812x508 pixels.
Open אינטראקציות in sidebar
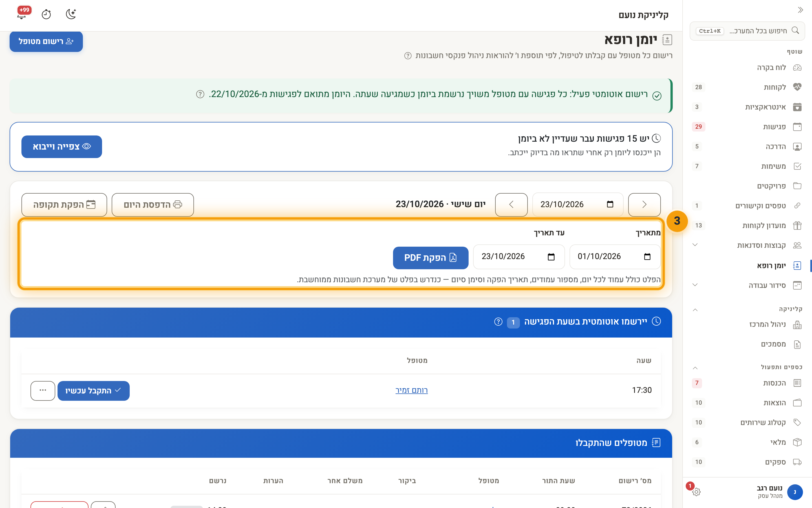pyautogui.click(x=747, y=107)
